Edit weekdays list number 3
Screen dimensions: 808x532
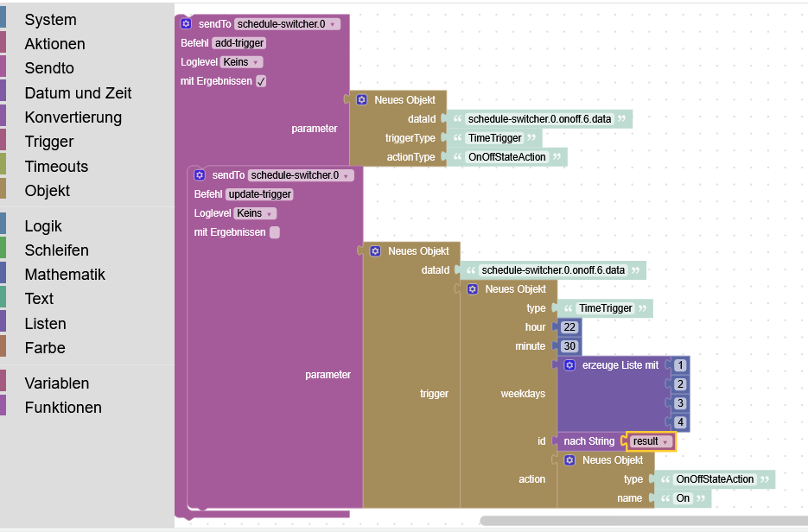[x=680, y=403]
